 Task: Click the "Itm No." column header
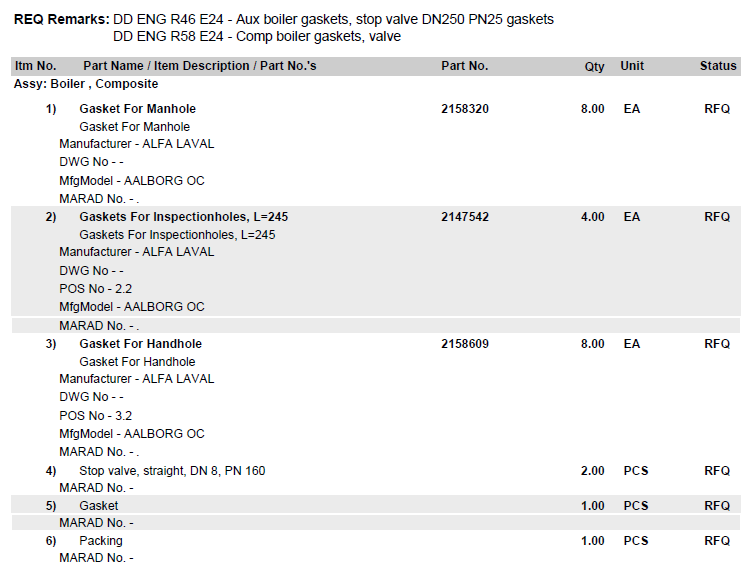tap(35, 66)
